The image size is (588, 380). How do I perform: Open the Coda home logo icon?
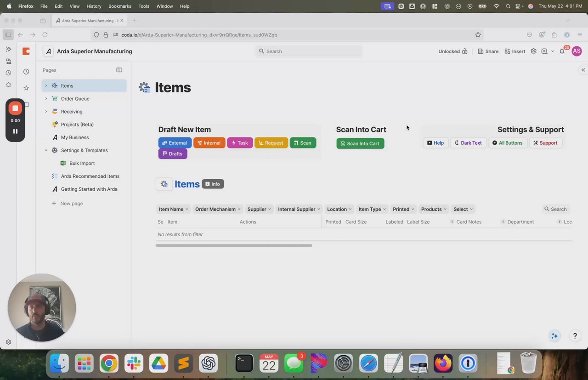26,51
